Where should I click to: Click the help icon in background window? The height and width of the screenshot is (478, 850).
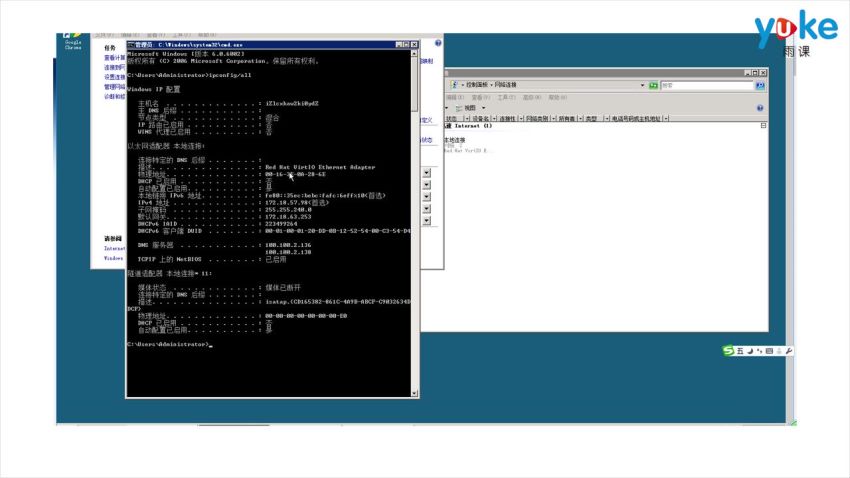point(438,43)
